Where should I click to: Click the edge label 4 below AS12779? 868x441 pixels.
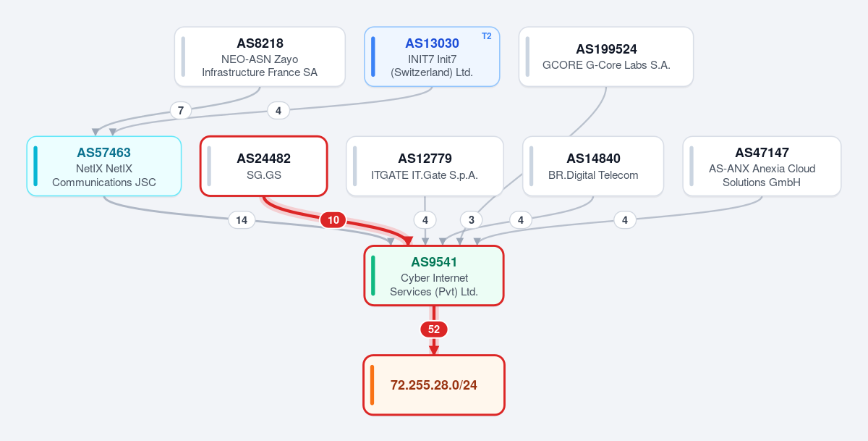[425, 220]
